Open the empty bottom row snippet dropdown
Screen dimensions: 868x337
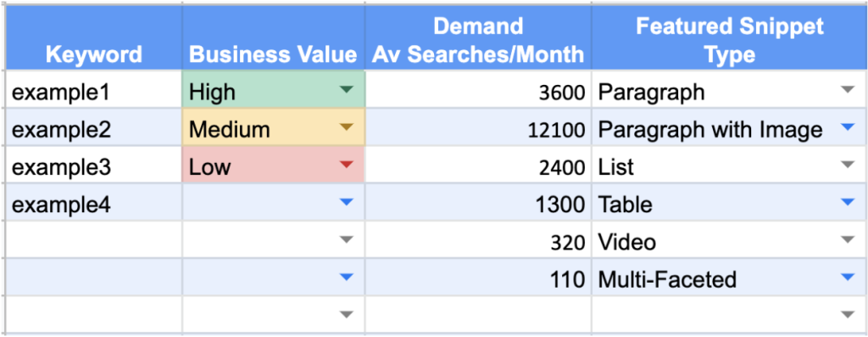[x=848, y=315]
